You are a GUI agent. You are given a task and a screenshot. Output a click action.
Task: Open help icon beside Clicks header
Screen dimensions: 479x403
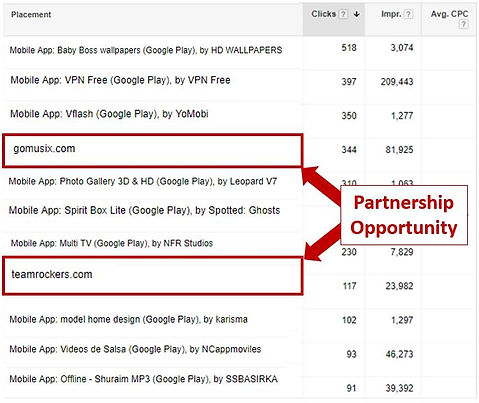click(x=343, y=14)
